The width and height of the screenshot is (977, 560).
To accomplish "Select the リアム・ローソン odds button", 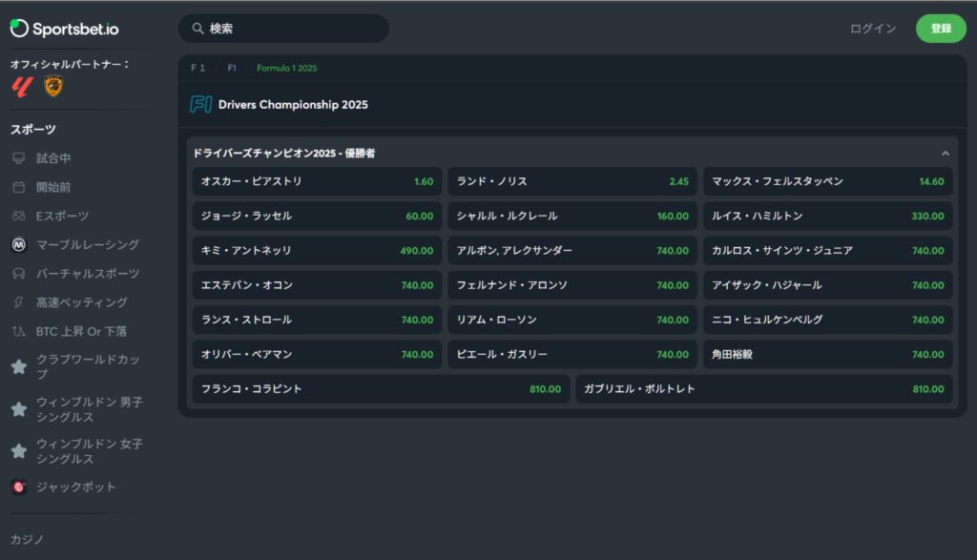I will 572,320.
